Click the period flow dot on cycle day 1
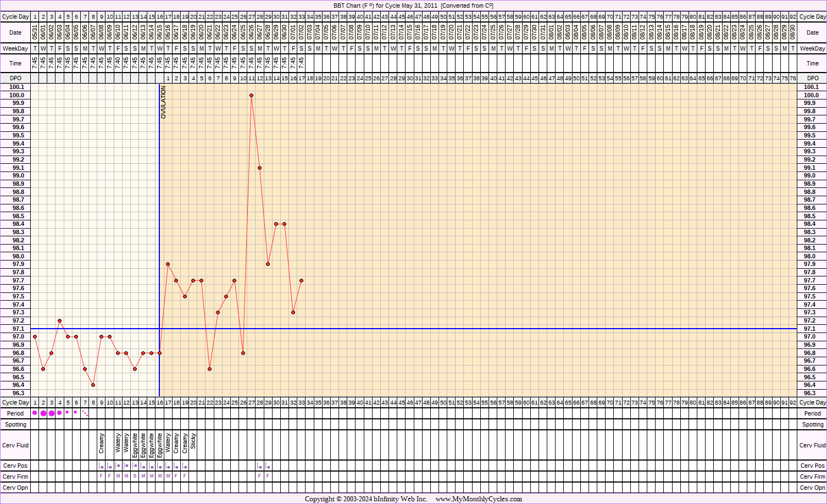 click(35, 413)
